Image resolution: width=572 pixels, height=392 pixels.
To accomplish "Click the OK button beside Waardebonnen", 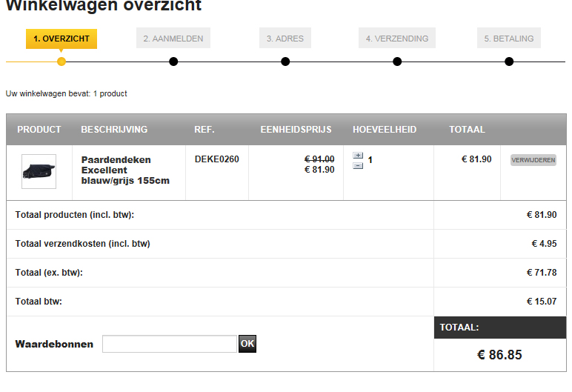I will click(x=247, y=344).
